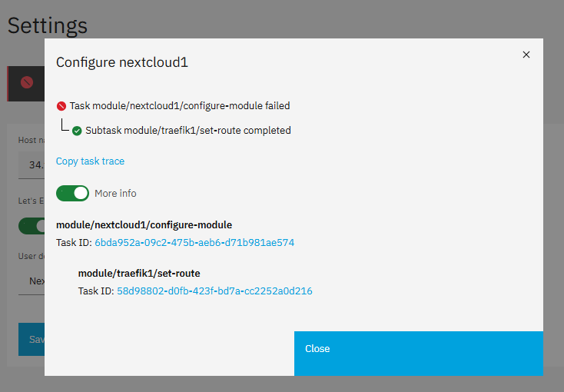Click error icon in background Settings notification
The image size is (564, 392).
(27, 82)
